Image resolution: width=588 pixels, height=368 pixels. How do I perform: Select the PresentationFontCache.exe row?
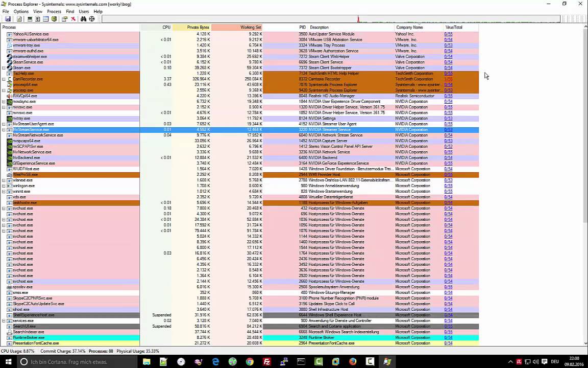[239, 343]
